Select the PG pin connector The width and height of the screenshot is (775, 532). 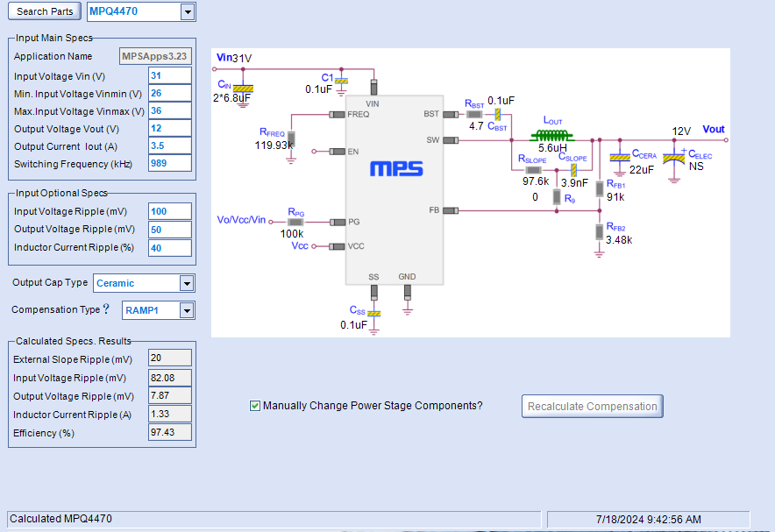tap(338, 223)
